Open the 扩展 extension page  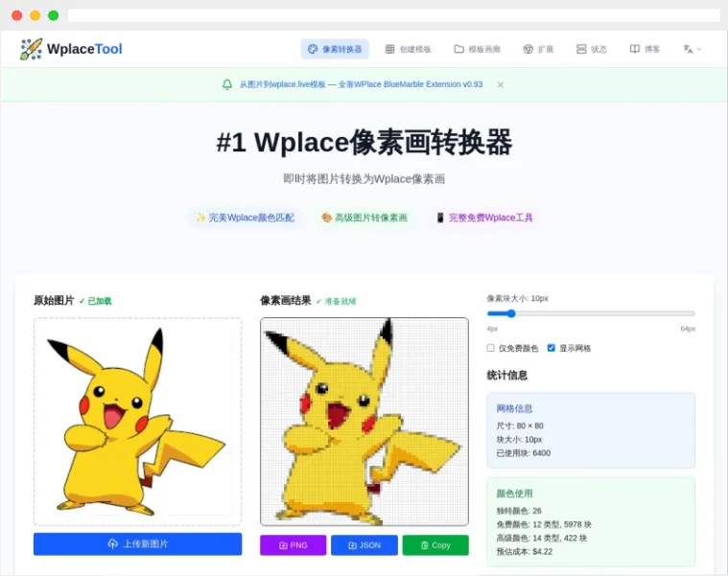538,49
